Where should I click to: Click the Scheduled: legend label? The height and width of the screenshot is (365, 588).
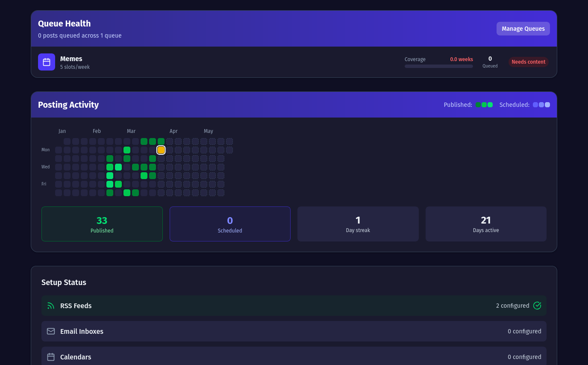tap(514, 105)
